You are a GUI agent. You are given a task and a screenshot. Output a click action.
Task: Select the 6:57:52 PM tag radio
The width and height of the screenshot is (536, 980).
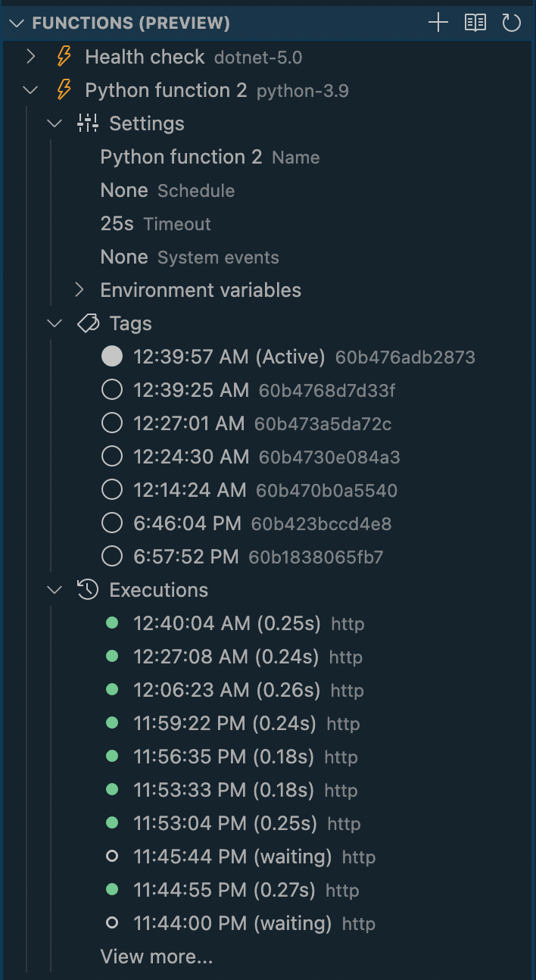pyautogui.click(x=112, y=557)
